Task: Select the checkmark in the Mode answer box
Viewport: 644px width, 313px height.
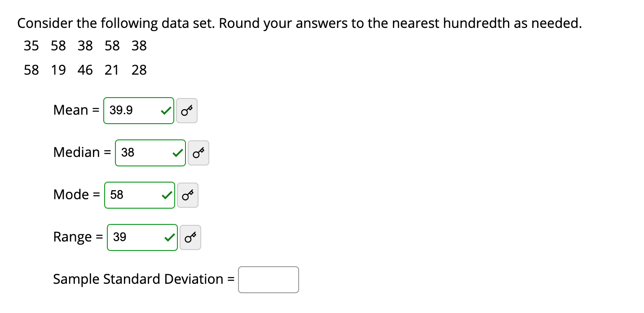Action: 166,195
